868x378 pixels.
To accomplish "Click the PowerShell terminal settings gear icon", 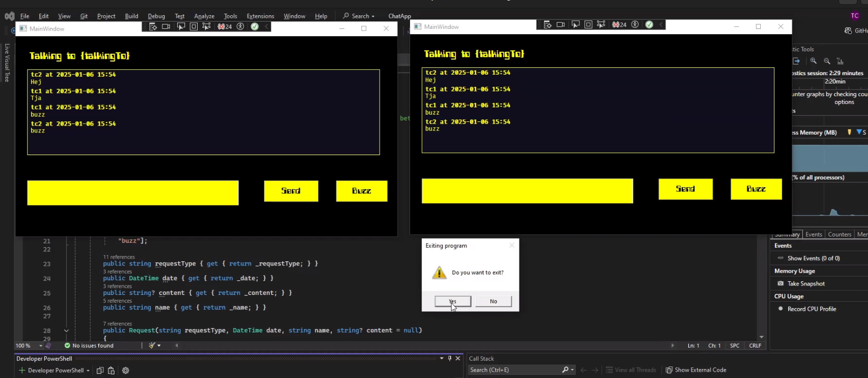I will [126, 371].
